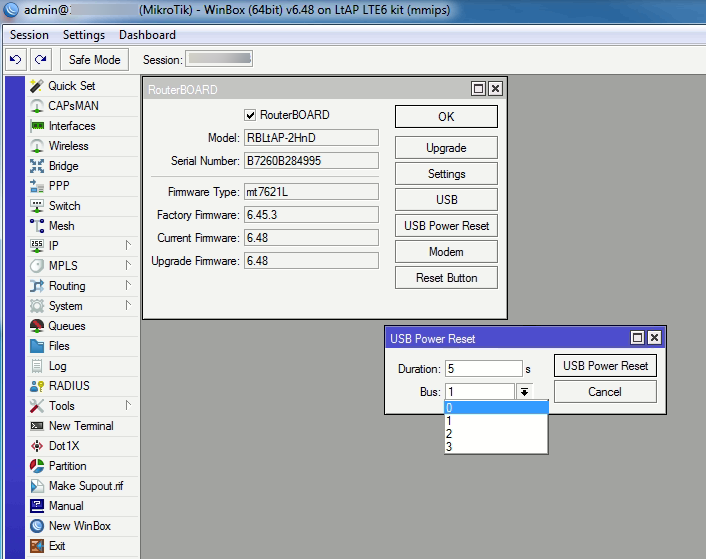Open Bridge arrows icon
Screen dimensions: 706x559
(x=37, y=166)
